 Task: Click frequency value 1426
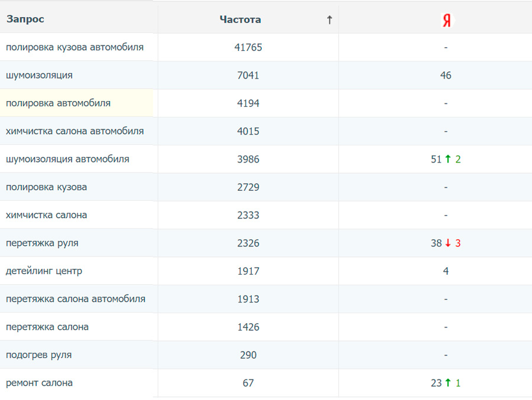coord(248,327)
